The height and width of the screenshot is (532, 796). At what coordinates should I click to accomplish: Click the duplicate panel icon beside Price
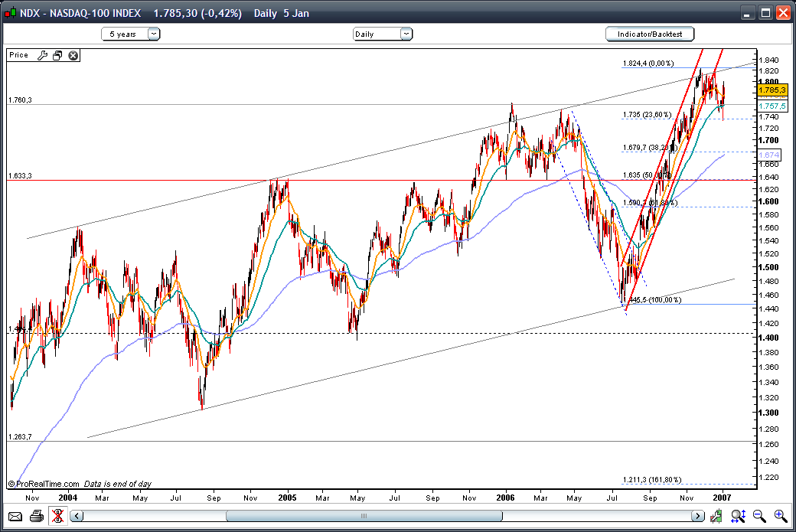(57, 55)
